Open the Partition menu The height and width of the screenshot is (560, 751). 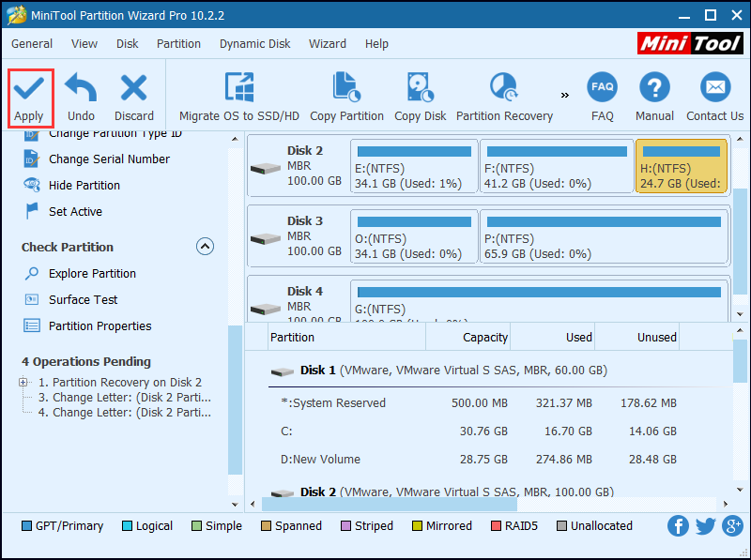coord(178,43)
